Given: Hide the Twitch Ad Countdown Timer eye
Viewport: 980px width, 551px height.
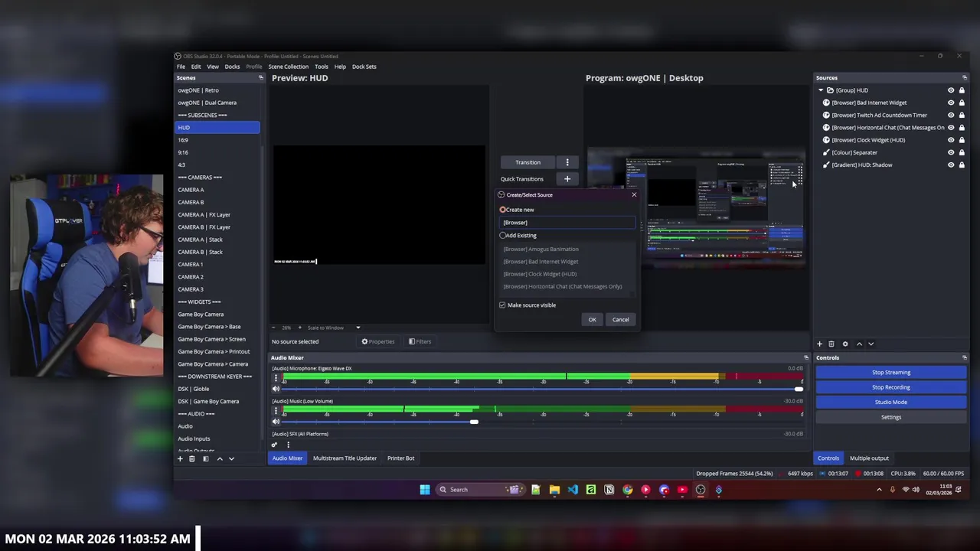Looking at the screenshot, I should pyautogui.click(x=951, y=115).
